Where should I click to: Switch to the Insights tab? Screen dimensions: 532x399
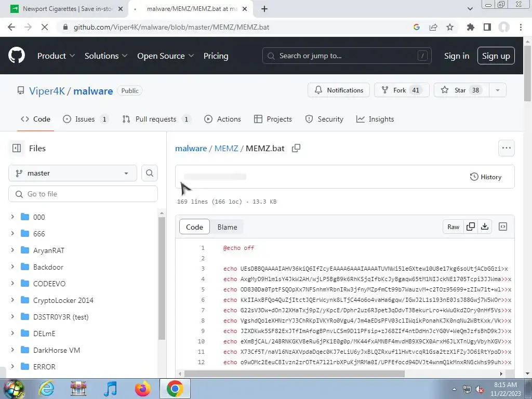[375, 119]
